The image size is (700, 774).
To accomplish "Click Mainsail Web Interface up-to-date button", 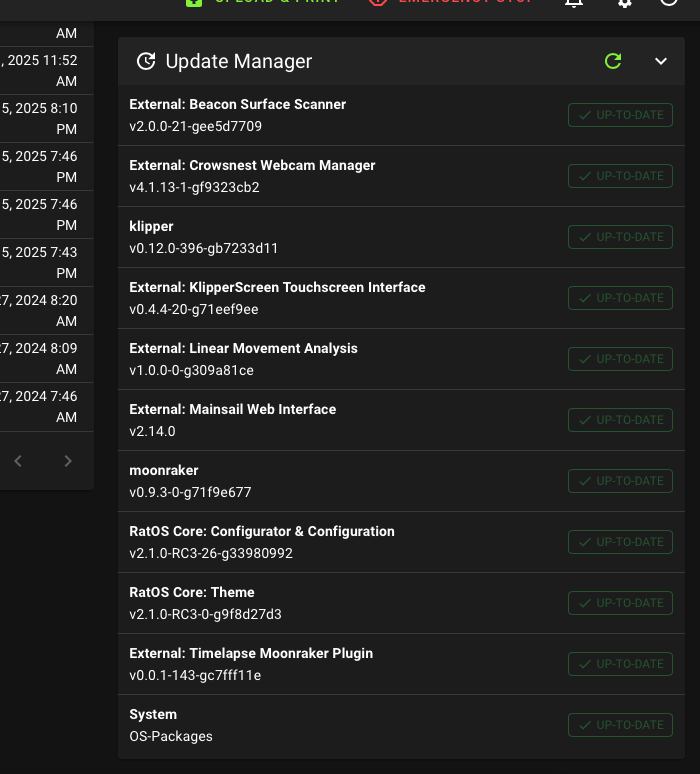I will (x=620, y=420).
